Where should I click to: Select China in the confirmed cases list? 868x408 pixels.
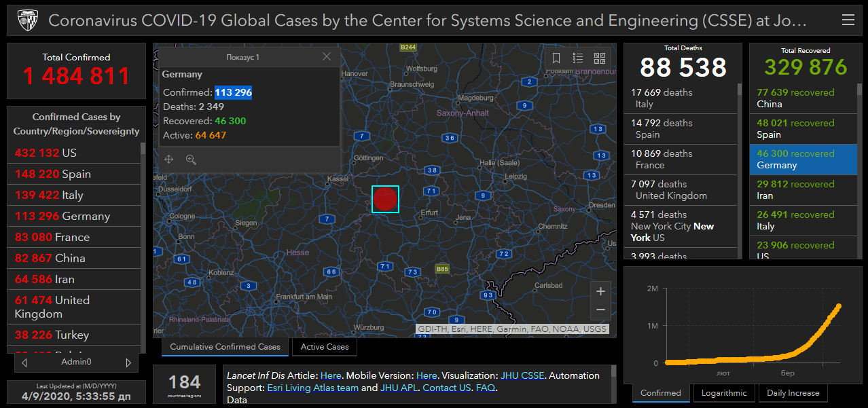coord(74,259)
